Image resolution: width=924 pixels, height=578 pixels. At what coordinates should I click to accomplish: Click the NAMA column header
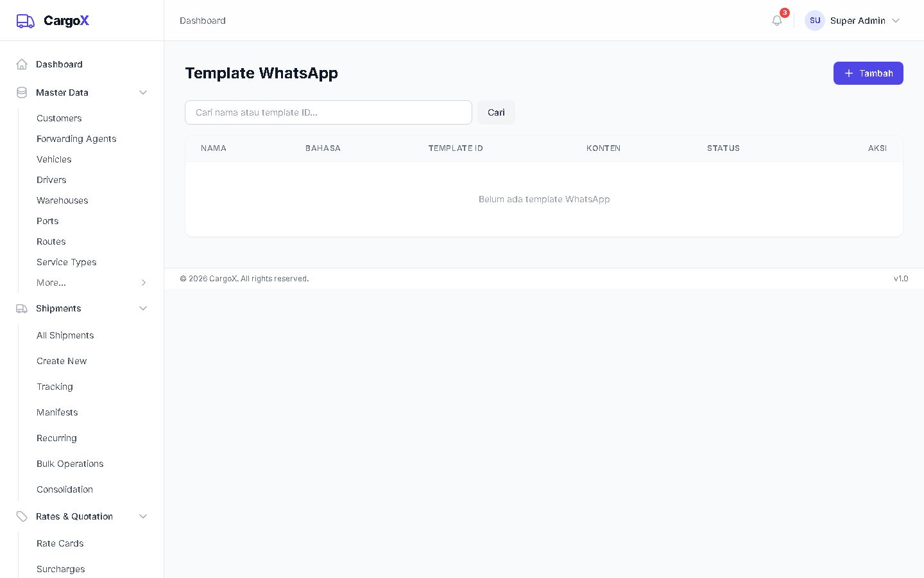214,148
